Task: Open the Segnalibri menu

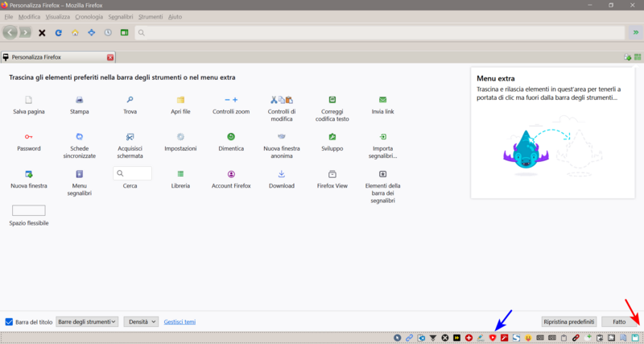Action: pyautogui.click(x=121, y=17)
